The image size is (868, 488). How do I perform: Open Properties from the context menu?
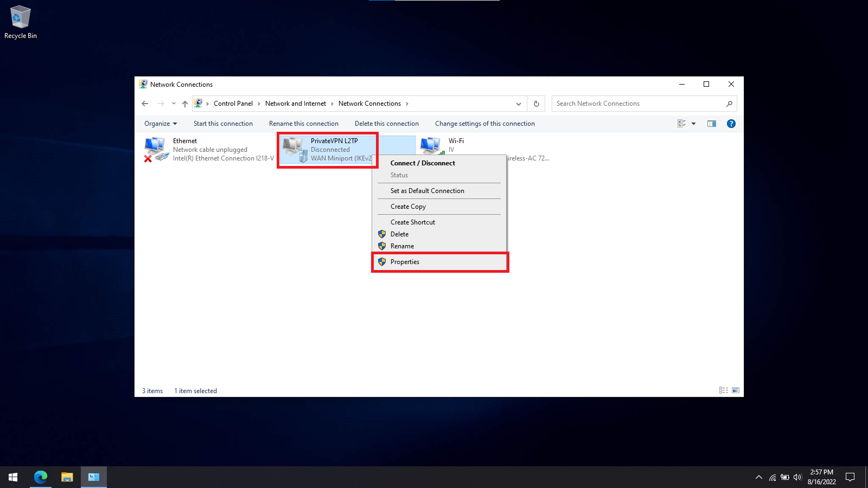(405, 262)
